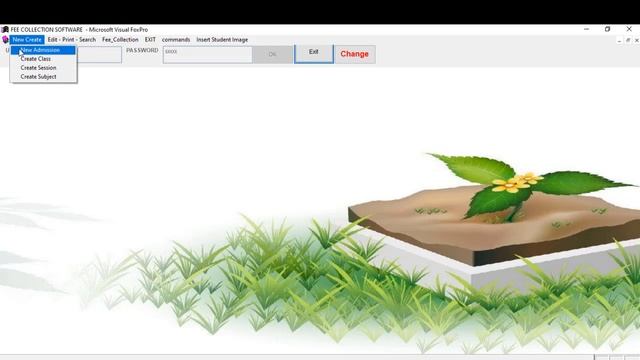The height and width of the screenshot is (360, 640).
Task: Open the New Create menu
Action: 27,40
